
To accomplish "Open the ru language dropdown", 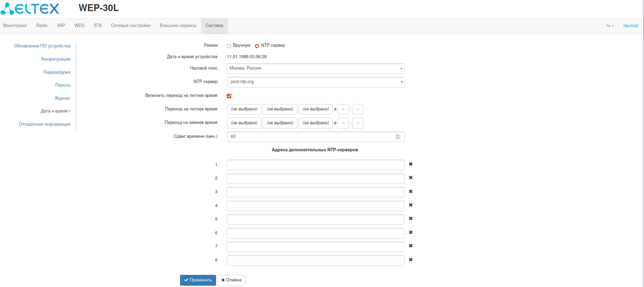I will (x=610, y=26).
